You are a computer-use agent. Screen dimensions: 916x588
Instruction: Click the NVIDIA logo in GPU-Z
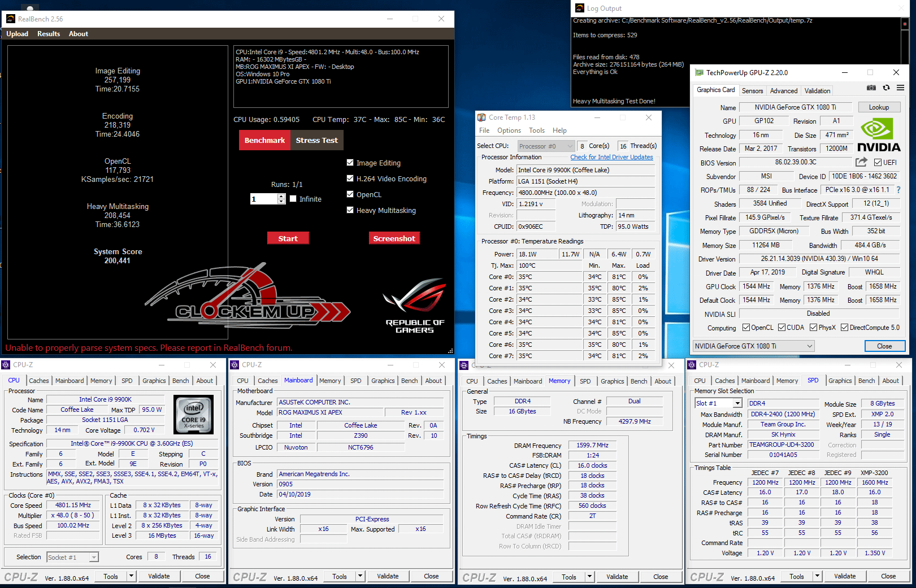[x=878, y=136]
